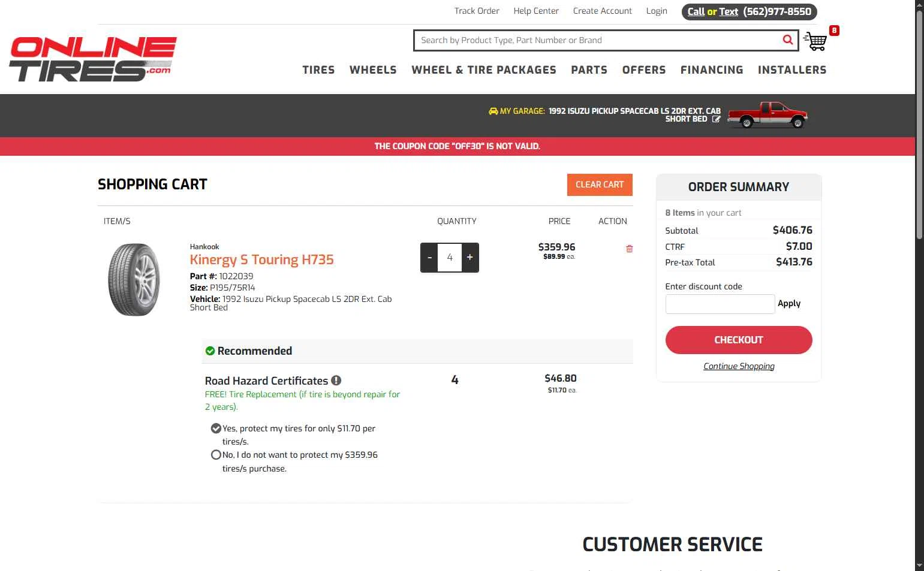Click the coupon not valid error banner

tap(458, 146)
